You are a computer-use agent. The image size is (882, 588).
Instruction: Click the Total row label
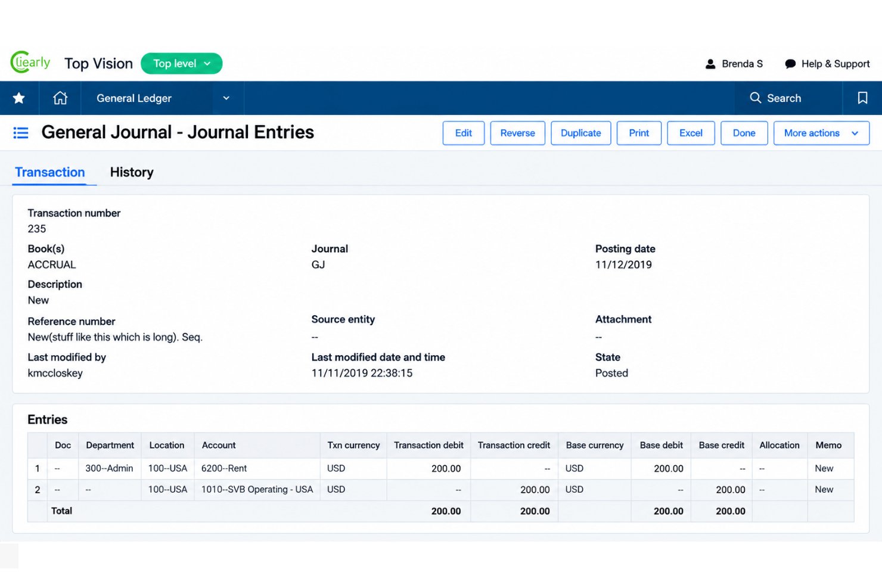61,511
